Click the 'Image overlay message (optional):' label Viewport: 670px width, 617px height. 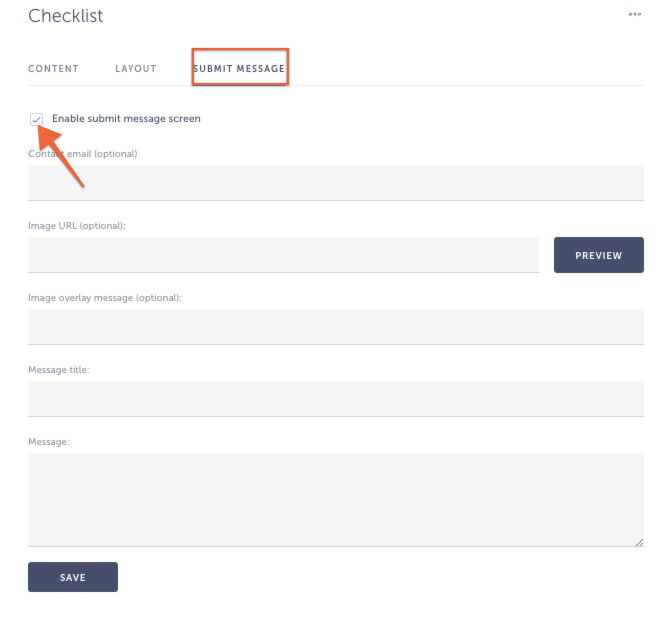coord(105,298)
